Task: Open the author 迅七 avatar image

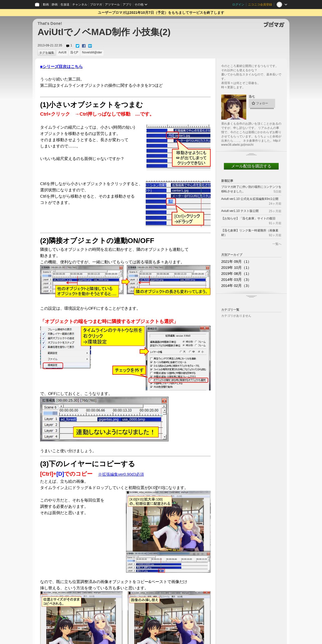Action: (x=234, y=107)
